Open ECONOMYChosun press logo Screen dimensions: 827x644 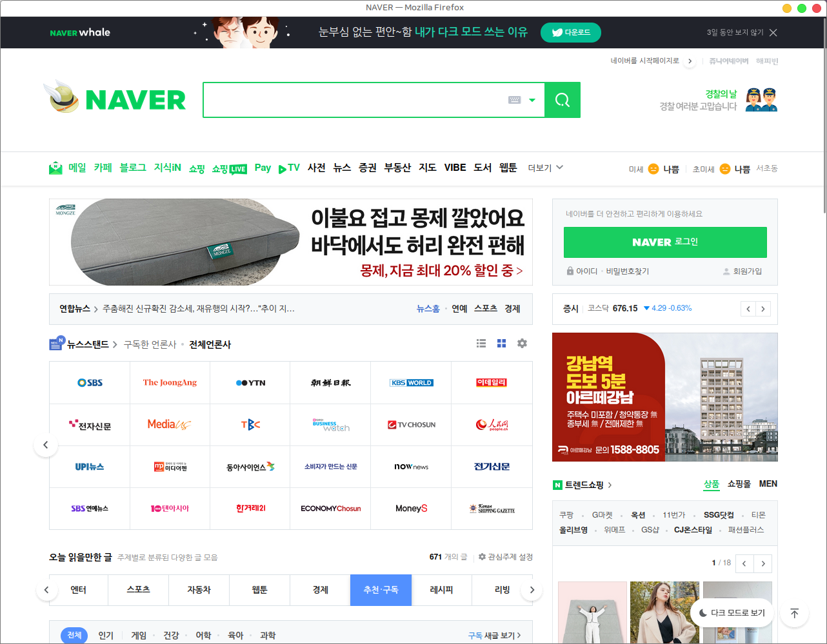point(331,509)
